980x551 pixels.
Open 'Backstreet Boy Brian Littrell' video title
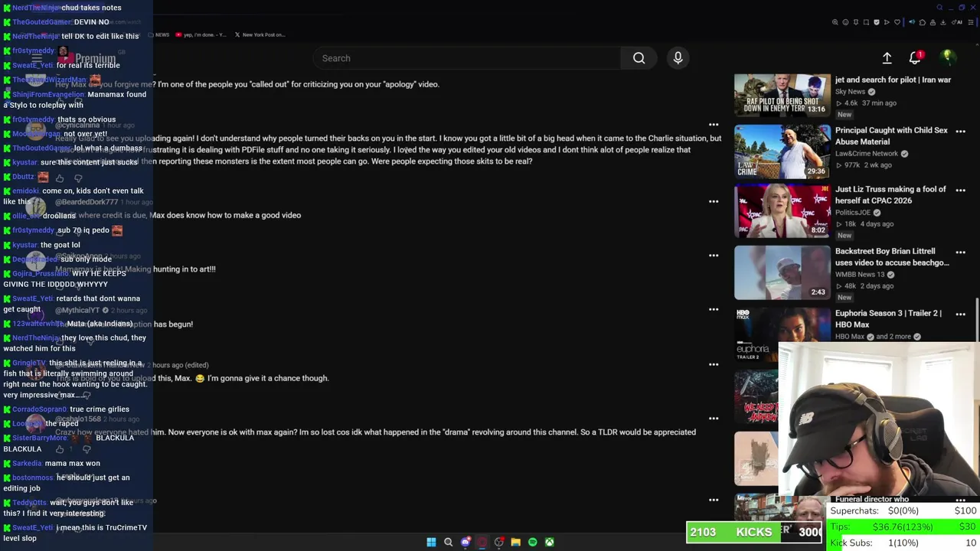892,257
